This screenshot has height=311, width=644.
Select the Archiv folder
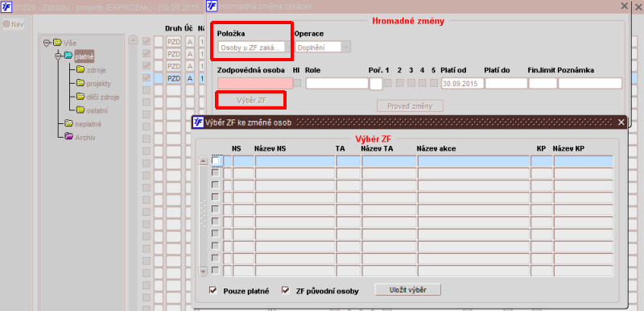85,138
